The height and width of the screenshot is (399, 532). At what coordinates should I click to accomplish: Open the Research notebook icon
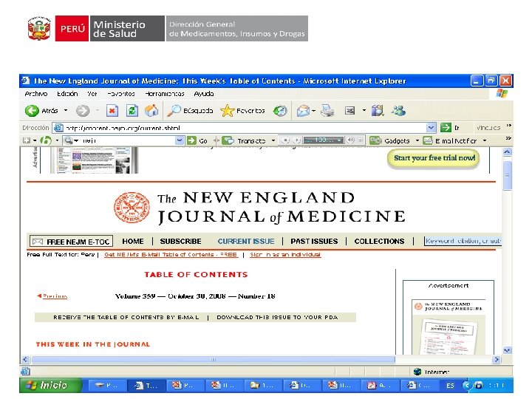[378, 111]
